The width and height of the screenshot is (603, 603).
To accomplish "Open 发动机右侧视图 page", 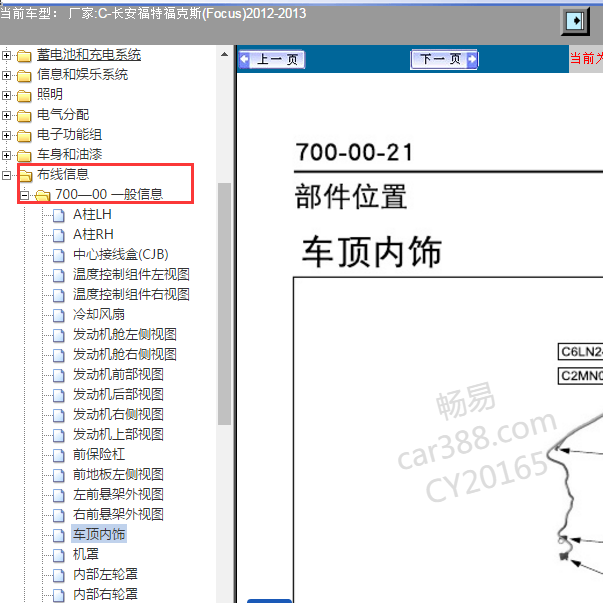I will point(118,415).
